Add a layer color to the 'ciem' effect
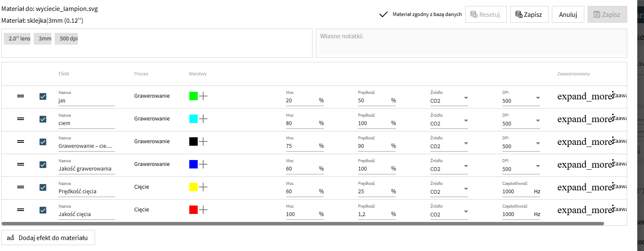Viewport: 644px width, 251px height. click(203, 119)
